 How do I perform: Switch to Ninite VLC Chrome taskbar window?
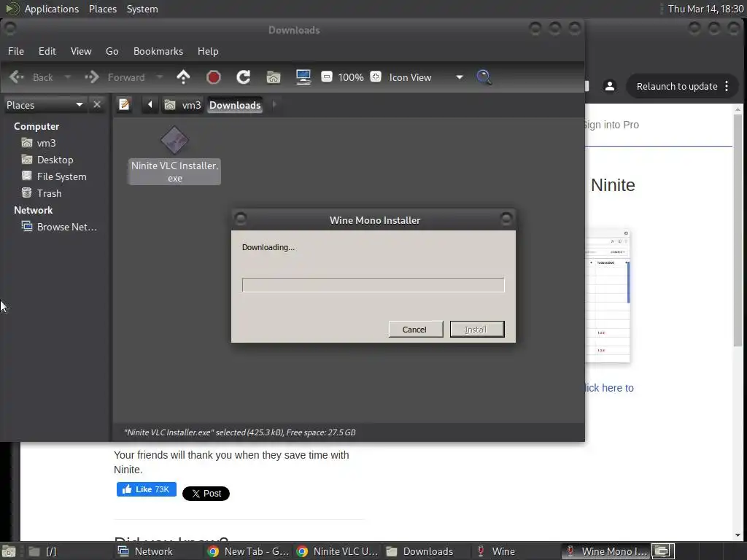pos(337,551)
